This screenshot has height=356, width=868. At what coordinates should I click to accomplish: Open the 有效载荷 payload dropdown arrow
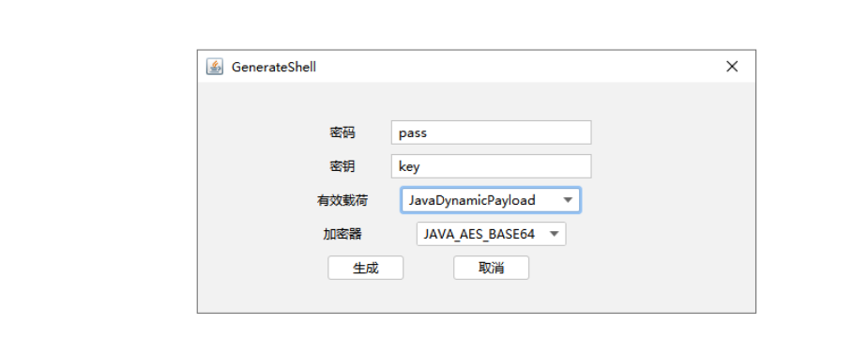(x=568, y=200)
